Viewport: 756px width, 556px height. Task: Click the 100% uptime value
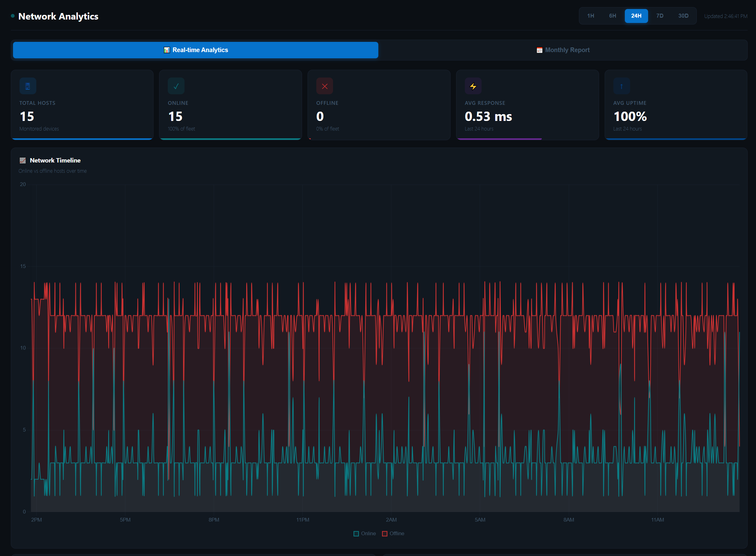[630, 117]
